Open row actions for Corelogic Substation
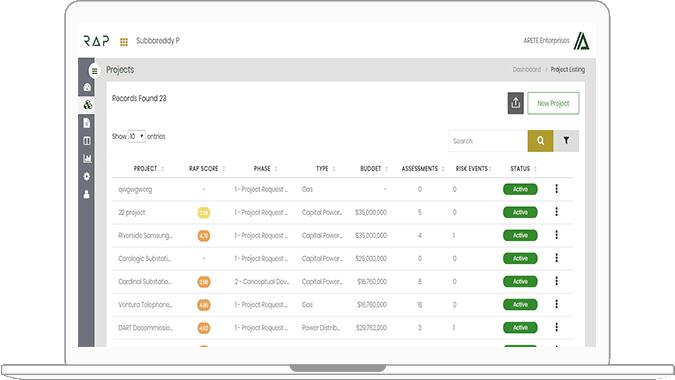This screenshot has width=675, height=380. click(x=557, y=258)
